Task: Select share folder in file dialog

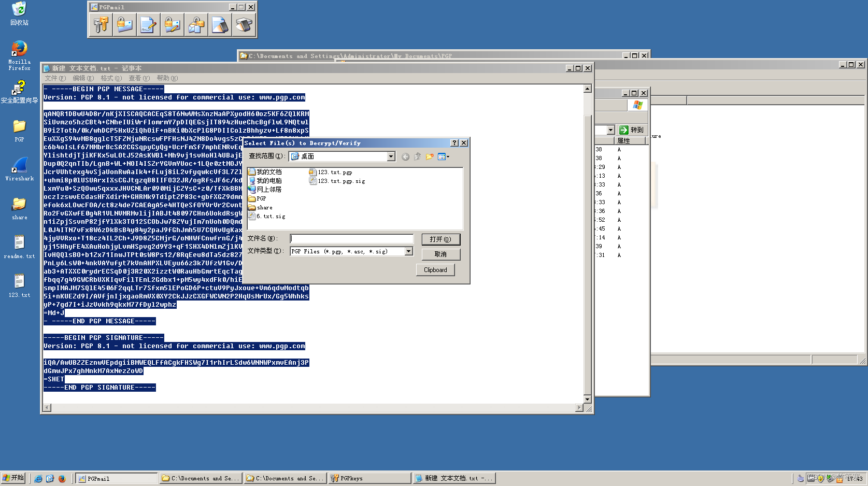Action: (260, 207)
